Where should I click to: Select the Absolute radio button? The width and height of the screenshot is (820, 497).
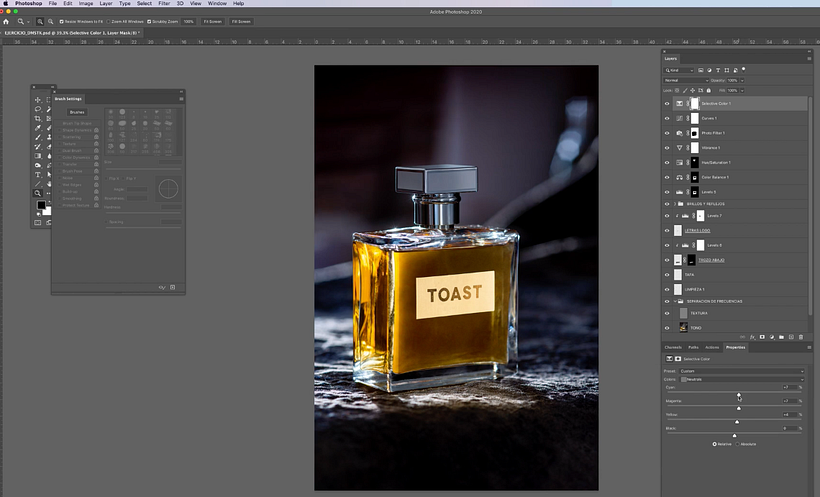click(739, 444)
